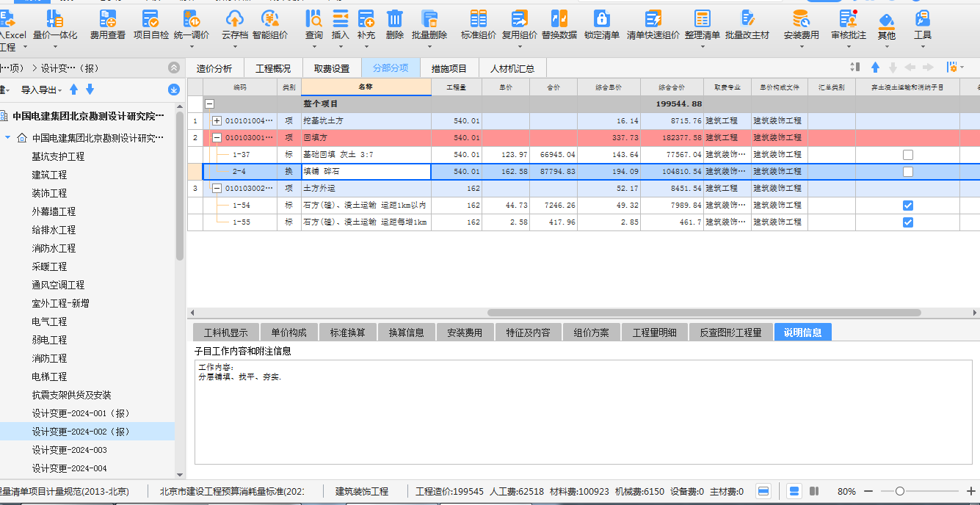Open the 特征及内容 bottom tab
This screenshot has height=505, width=980.
(x=528, y=332)
